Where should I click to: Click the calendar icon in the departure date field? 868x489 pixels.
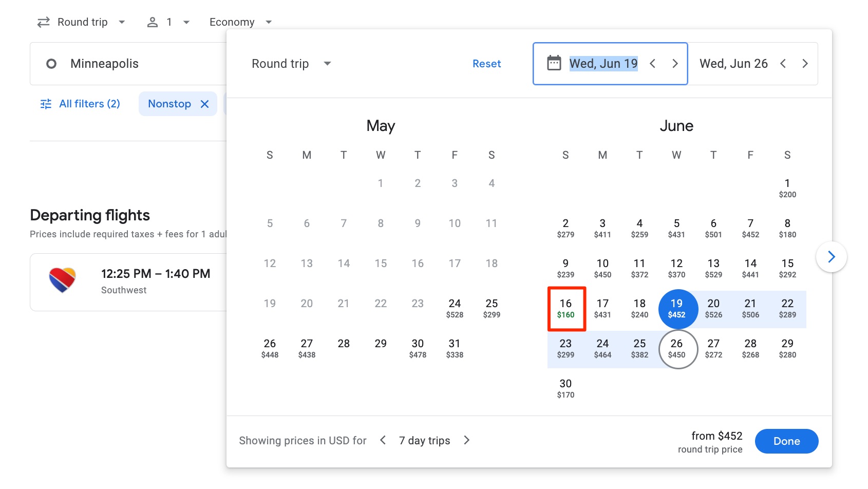pos(553,63)
